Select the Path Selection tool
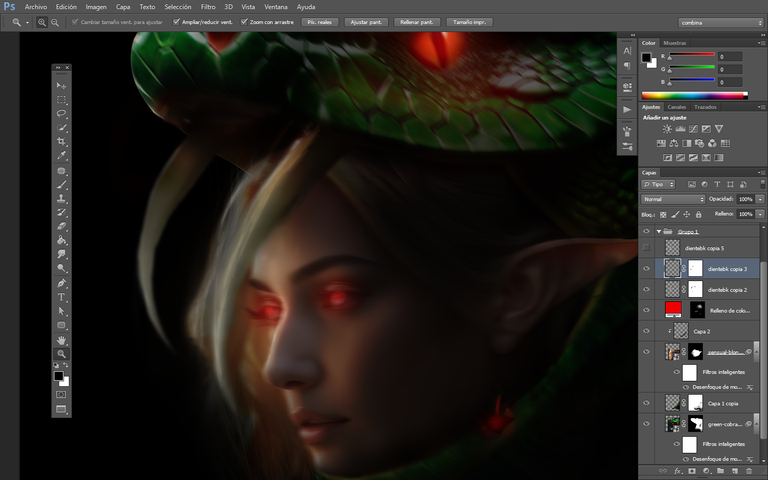This screenshot has height=480, width=768. tap(61, 311)
